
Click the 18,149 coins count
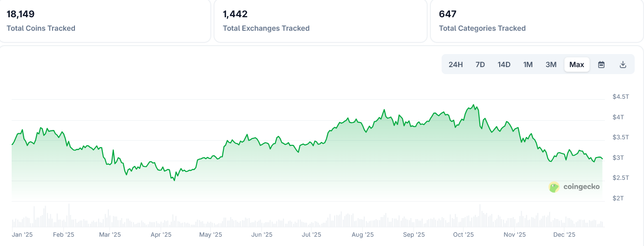tap(20, 14)
